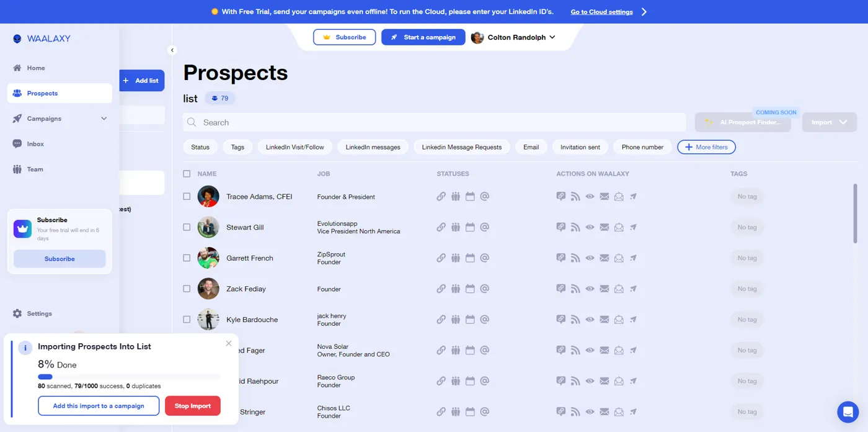The image size is (868, 432).
Task: Click Add this import to a campaign
Action: point(99,406)
